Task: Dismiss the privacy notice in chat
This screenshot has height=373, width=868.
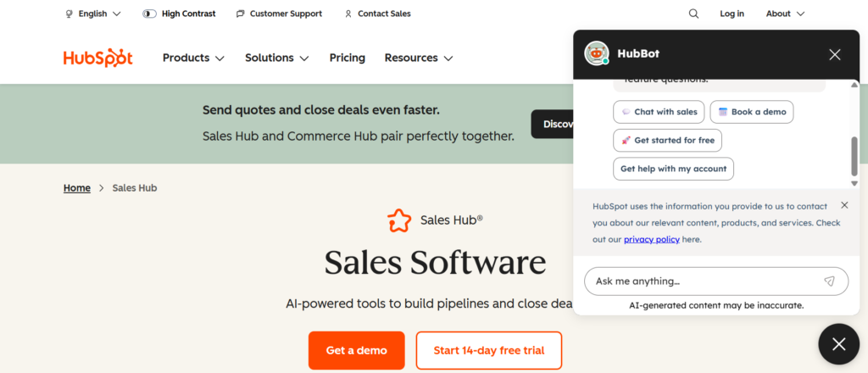Action: coord(844,205)
